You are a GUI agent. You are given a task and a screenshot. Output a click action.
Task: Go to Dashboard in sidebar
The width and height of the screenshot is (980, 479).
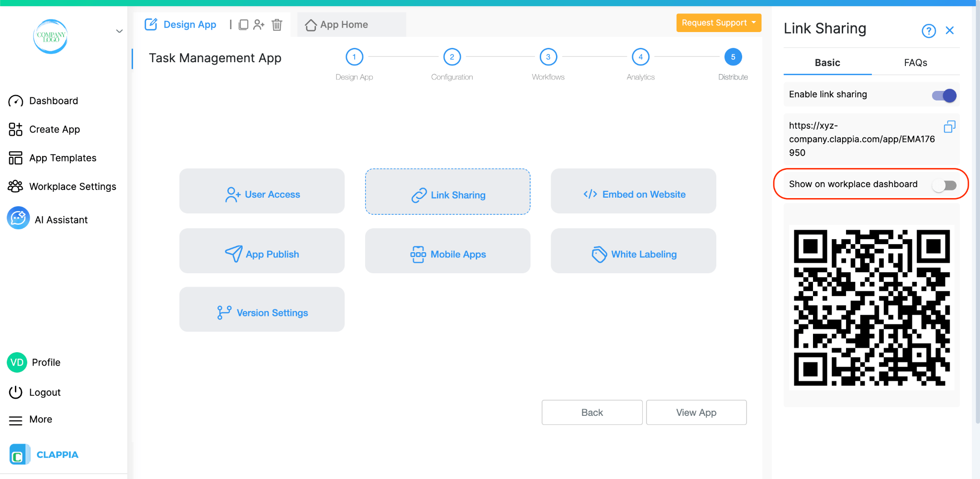[43, 101]
